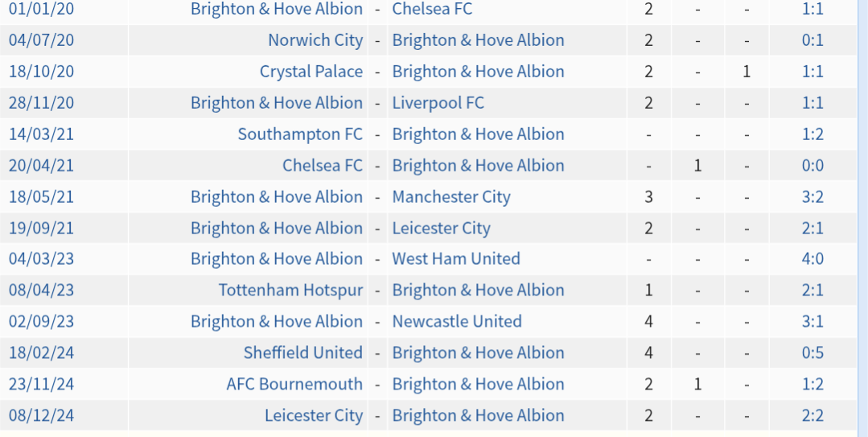Open the 3:2 score for the 18/05/21 match
Screen dimensions: 868x437
pos(812,196)
